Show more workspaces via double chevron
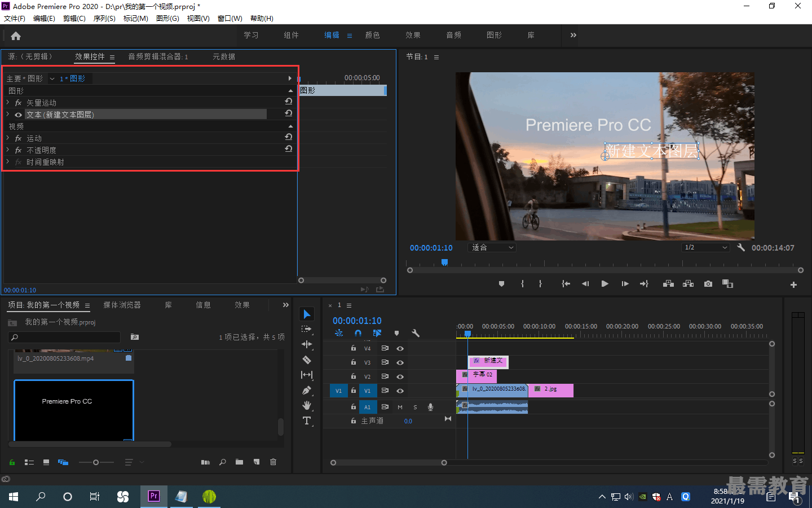Screen dimensions: 812x508 pos(573,35)
